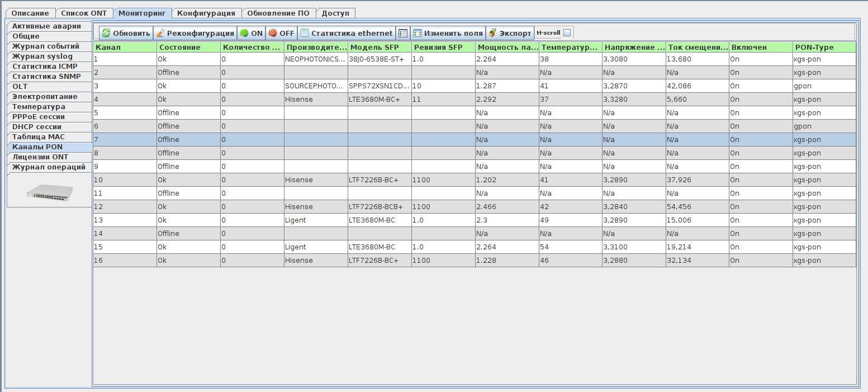Click the Экспорт button

coord(509,33)
